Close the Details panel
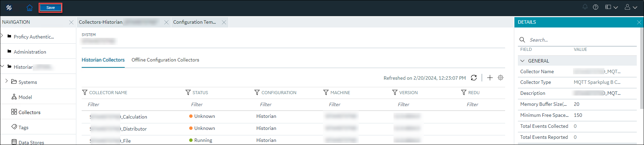The width and height of the screenshot is (644, 145). point(639,22)
